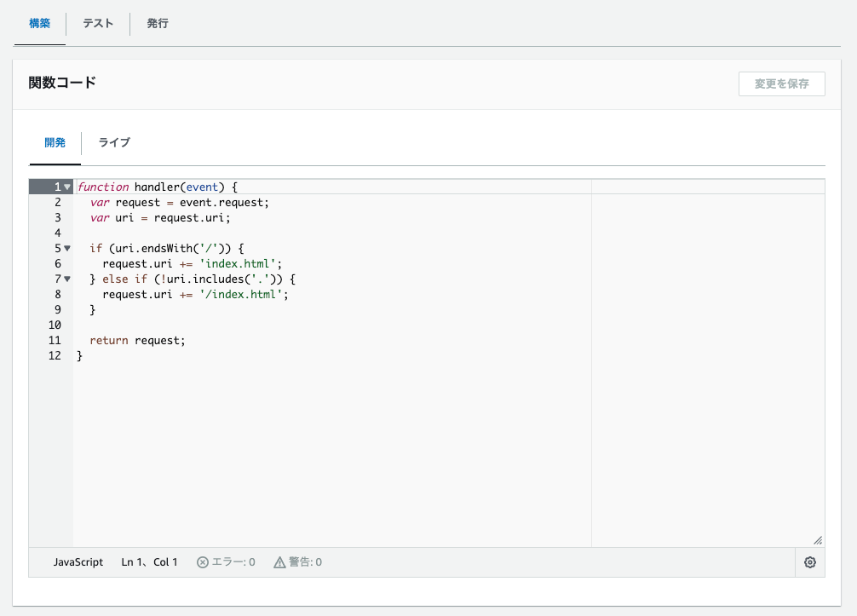Select the ライブ stage tab
The image size is (857, 616).
pyautogui.click(x=114, y=142)
